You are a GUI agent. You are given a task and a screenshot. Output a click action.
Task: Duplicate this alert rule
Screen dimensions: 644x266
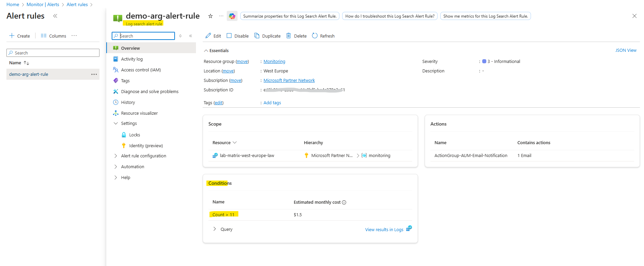click(267, 36)
